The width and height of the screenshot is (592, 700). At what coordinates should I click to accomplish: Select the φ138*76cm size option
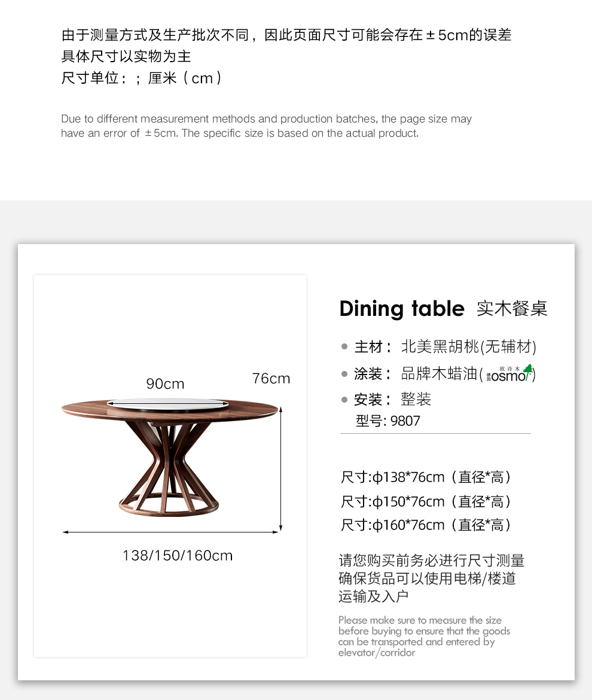pyautogui.click(x=426, y=477)
